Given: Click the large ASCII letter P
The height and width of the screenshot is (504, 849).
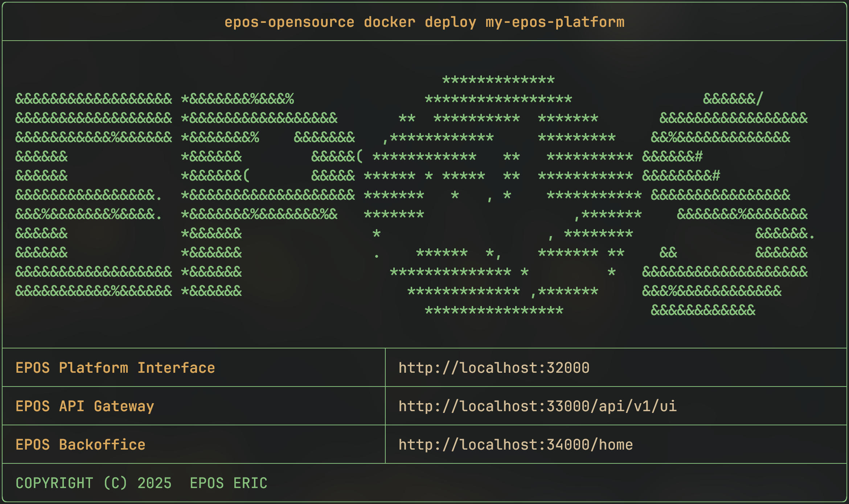Looking at the screenshot, I should [x=267, y=195].
